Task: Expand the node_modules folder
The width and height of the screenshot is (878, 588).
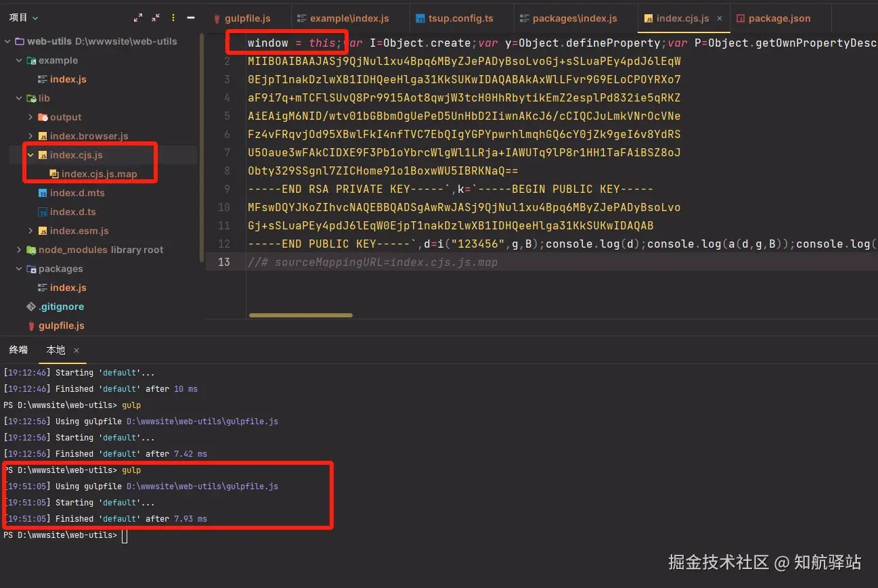Action: tap(19, 250)
